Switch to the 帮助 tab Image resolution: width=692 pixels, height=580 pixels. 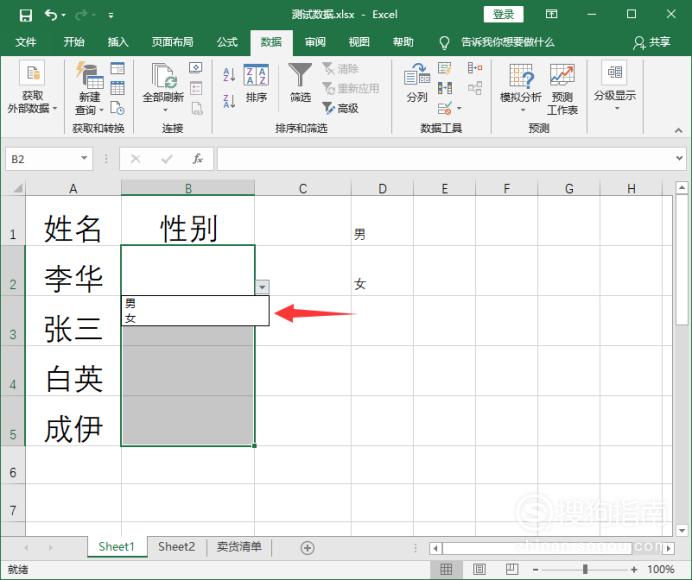[x=403, y=42]
